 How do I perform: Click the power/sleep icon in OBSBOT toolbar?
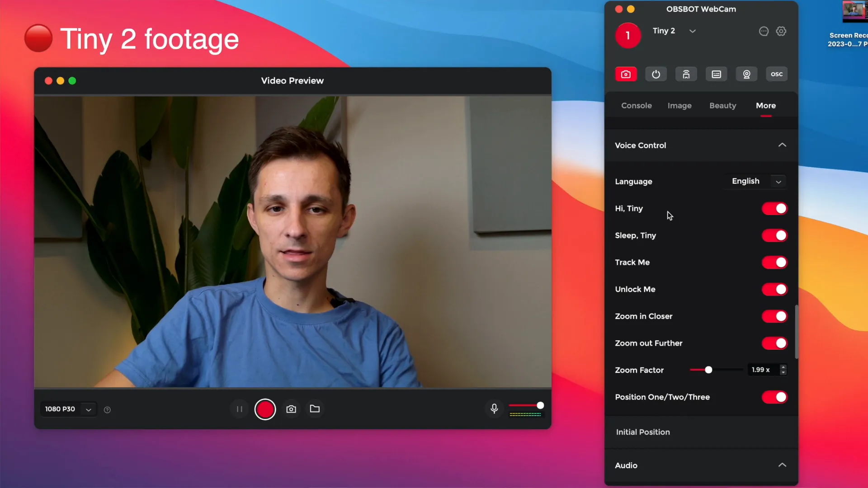click(x=656, y=74)
